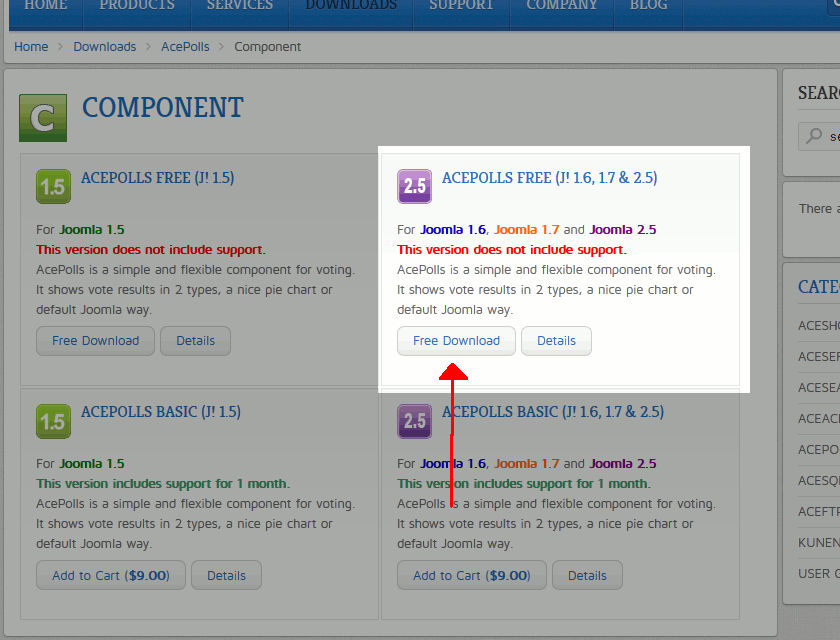
Task: Open the Services menu
Action: 240,5
